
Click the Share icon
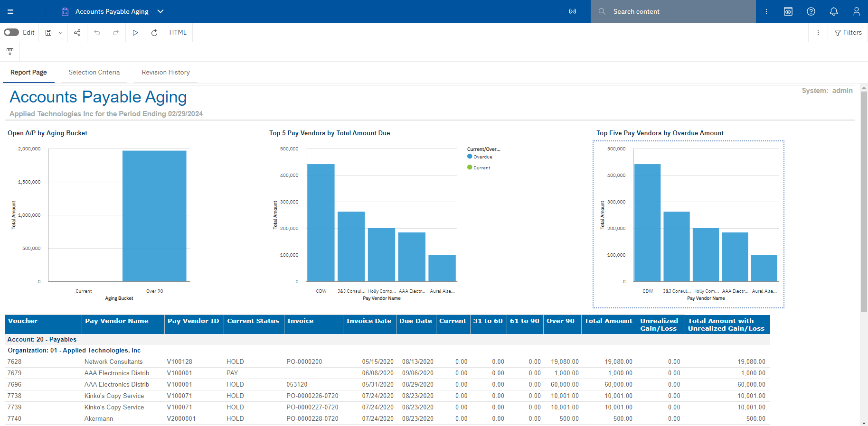(77, 33)
